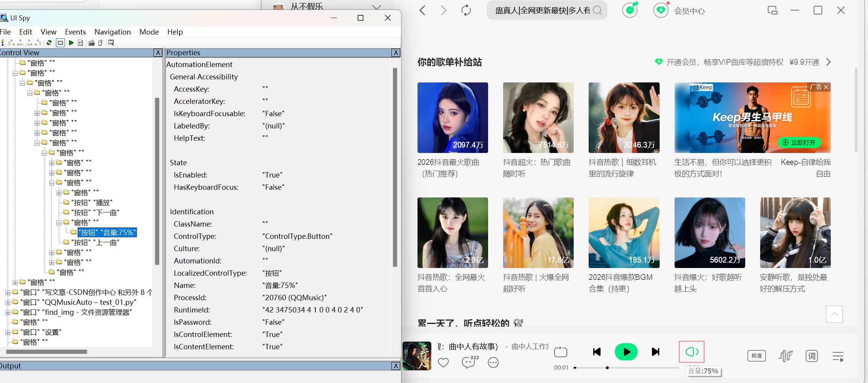Open the more options ellipsis icon in player bar
This screenshot has width=868, height=383.
493,362
